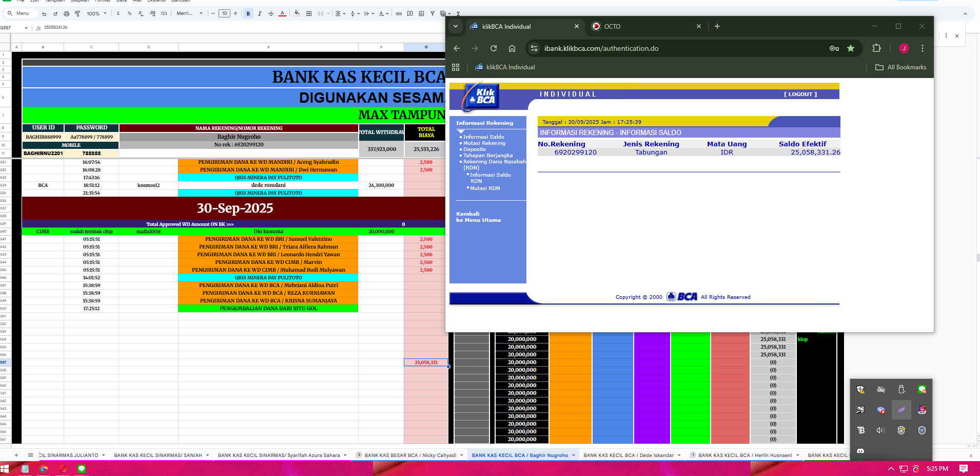Open the text color picker
980x476 pixels.
[282, 14]
